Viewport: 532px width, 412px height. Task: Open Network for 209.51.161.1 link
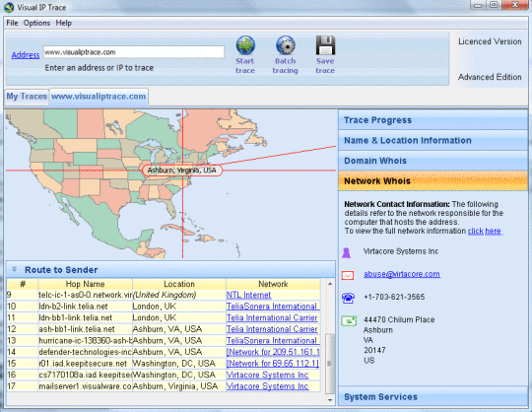[273, 352]
